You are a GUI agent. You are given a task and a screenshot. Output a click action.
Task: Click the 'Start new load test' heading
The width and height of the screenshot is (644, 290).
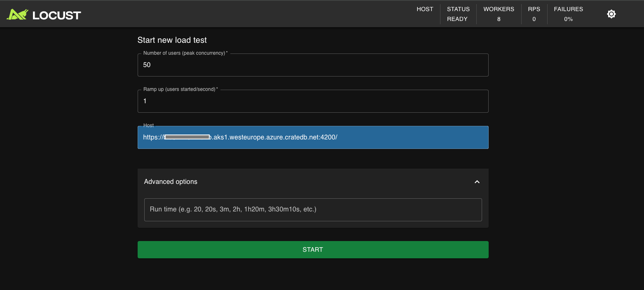(x=172, y=40)
